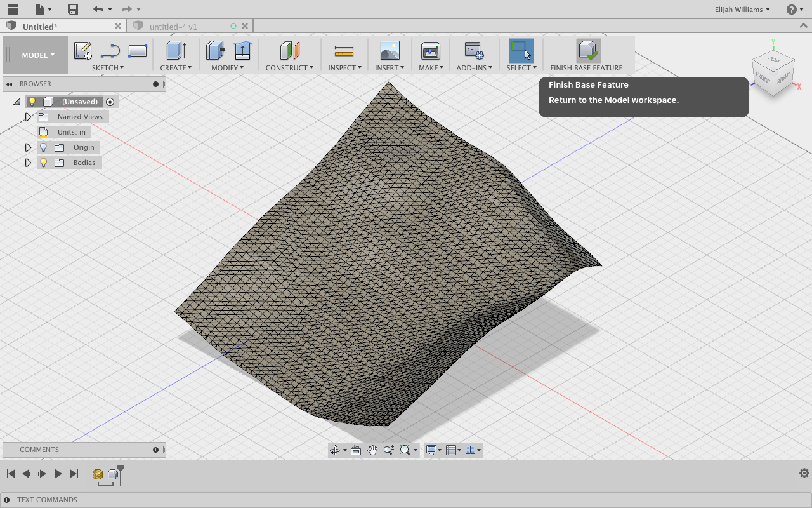Select the Create Sketch tool
The width and height of the screenshot is (812, 508).
click(83, 51)
